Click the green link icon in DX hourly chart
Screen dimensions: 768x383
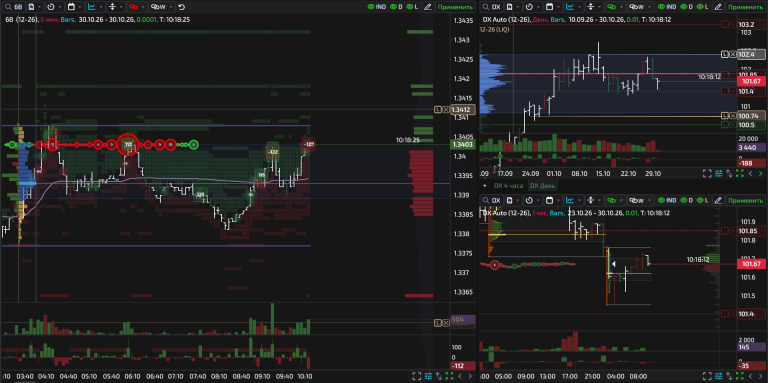(x=610, y=200)
